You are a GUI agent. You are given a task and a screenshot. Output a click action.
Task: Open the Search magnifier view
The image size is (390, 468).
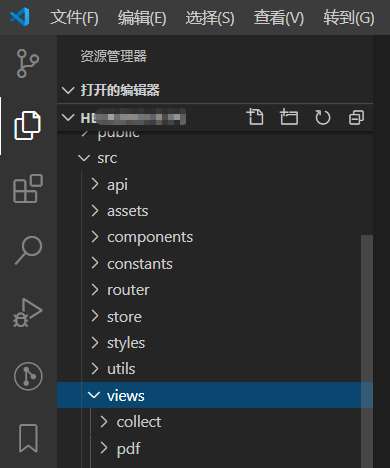click(28, 251)
